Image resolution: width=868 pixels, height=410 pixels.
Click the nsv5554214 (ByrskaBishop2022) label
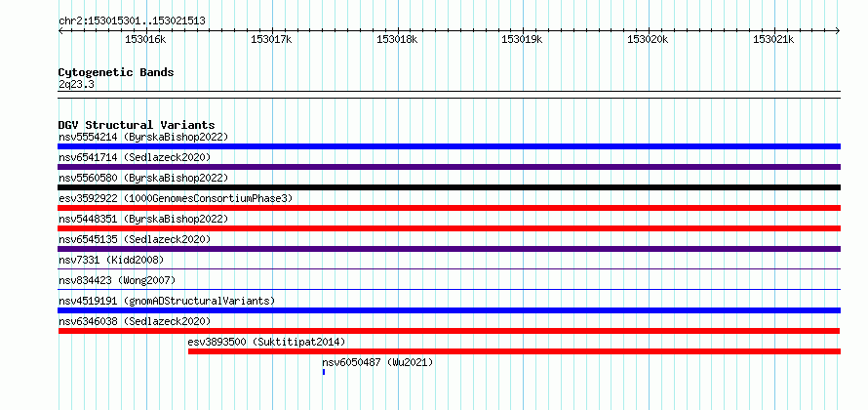[143, 137]
